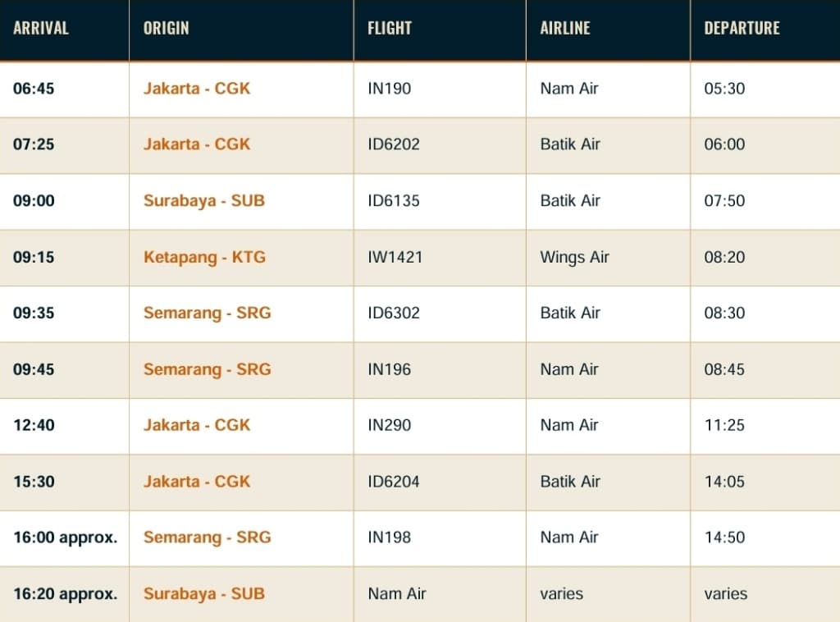Viewport: 840px width, 622px height.
Task: Open Jakarta - CGK link for flight ID6204
Action: pyautogui.click(x=197, y=481)
